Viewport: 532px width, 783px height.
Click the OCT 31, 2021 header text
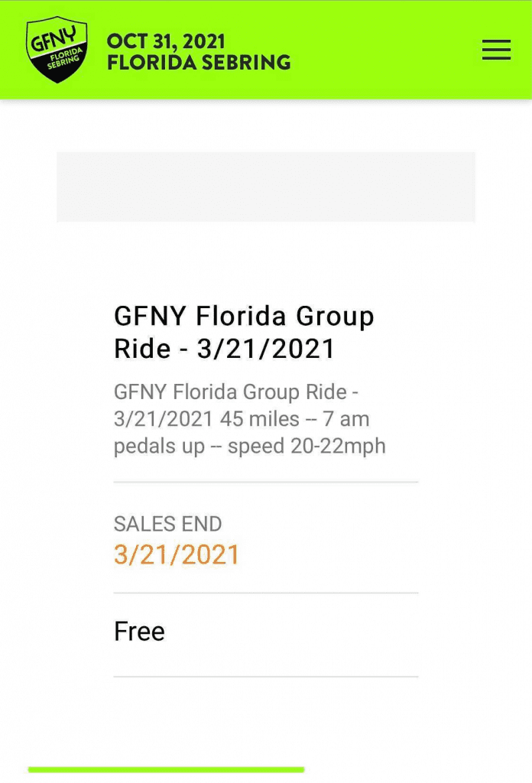point(166,41)
